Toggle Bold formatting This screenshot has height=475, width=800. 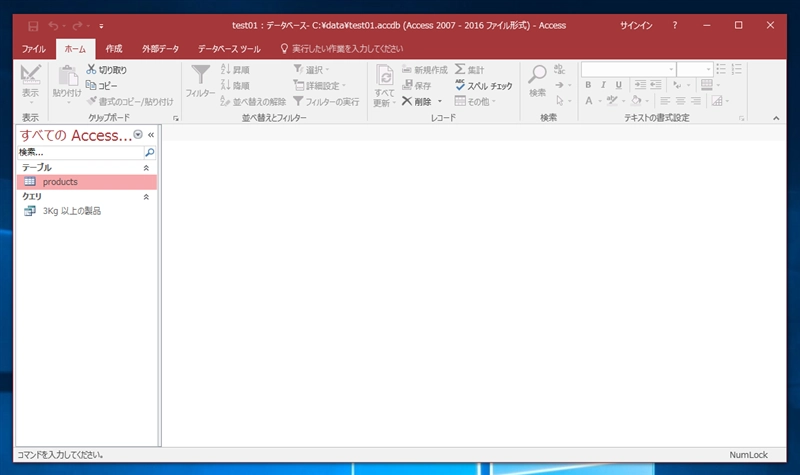pos(588,85)
